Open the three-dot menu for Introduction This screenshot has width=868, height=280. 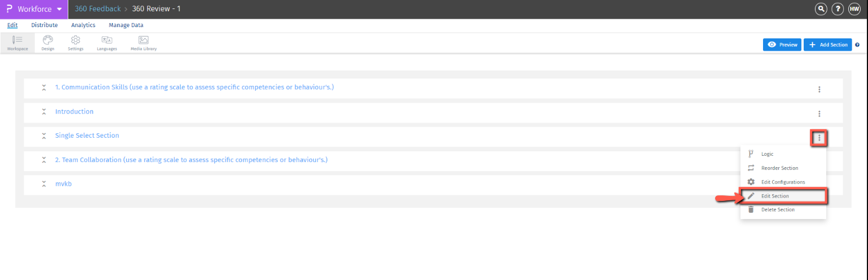[819, 113]
